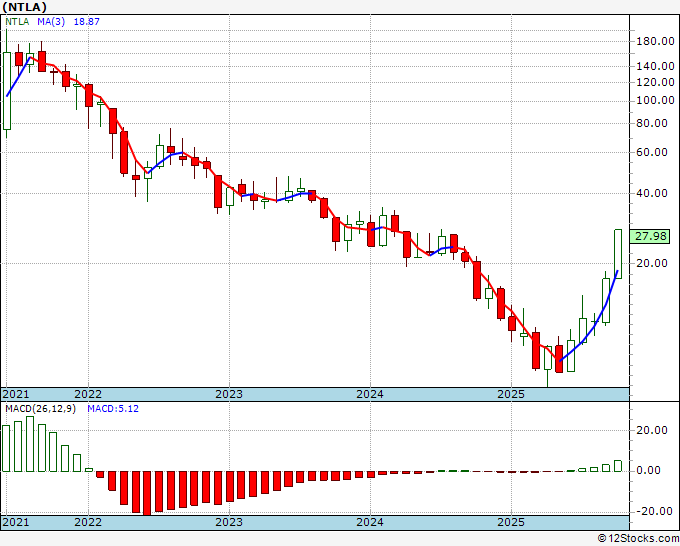The image size is (680, 546).
Task: Click the (NTLA) chart title
Action: click(x=24, y=7)
